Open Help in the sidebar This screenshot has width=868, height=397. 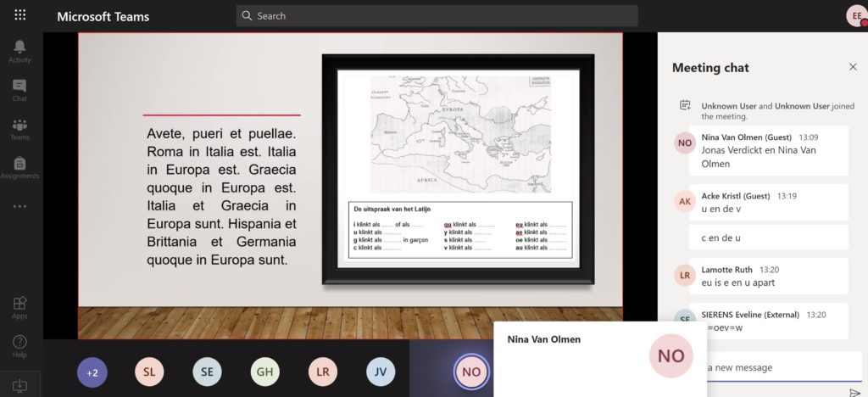19,345
